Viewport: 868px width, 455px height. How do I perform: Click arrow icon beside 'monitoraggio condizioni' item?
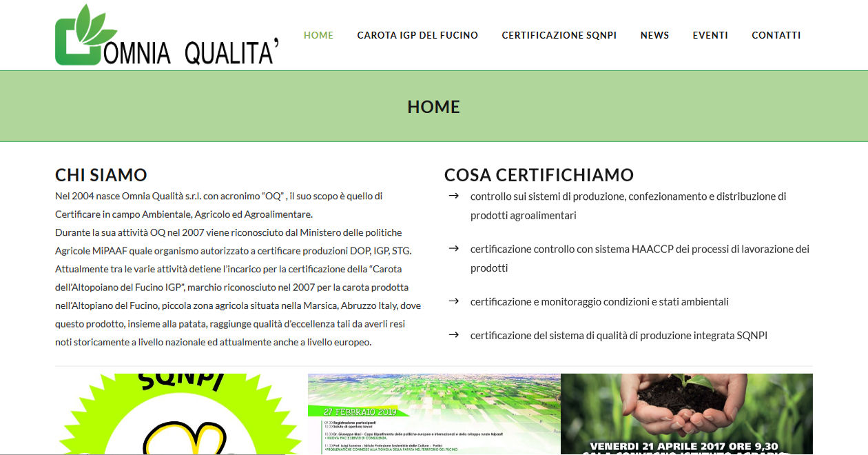[x=453, y=301]
